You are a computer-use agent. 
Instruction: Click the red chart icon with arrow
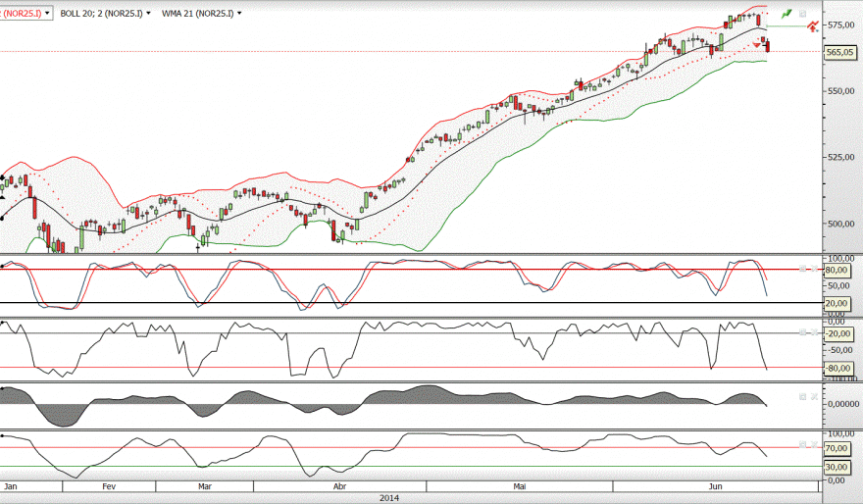813,25
